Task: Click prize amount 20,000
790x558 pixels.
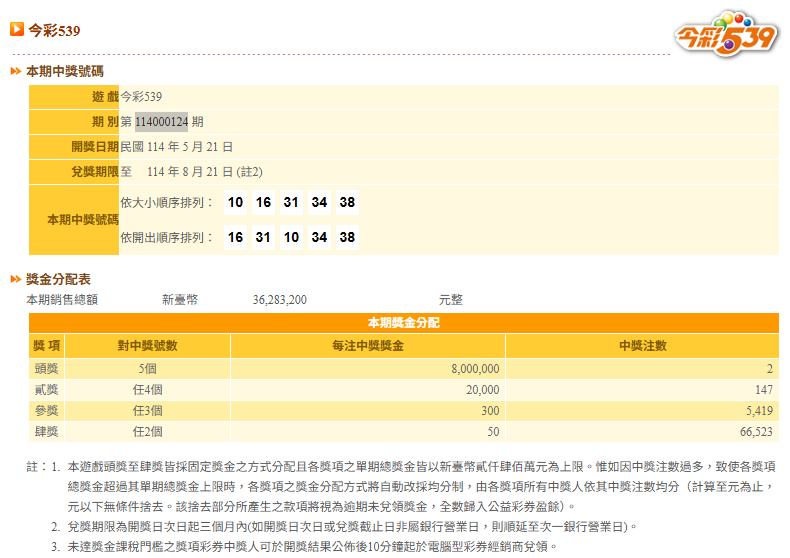Action: pyautogui.click(x=483, y=390)
